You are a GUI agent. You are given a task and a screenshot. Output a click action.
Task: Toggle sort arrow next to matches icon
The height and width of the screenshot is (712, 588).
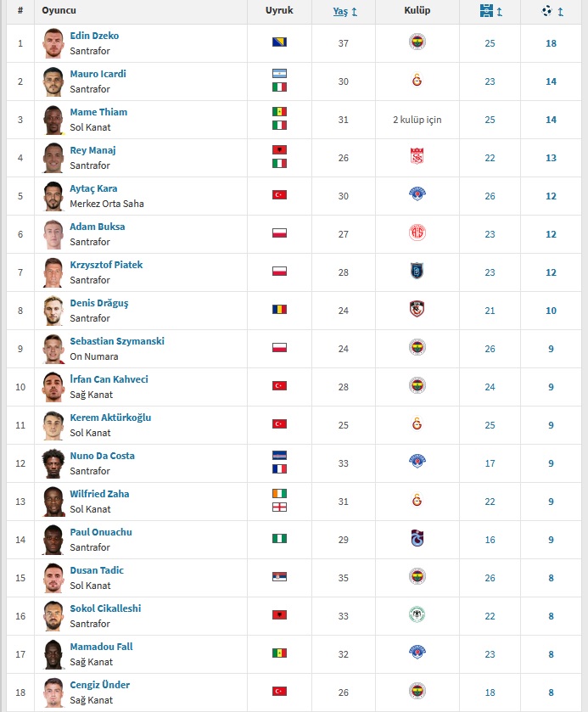click(500, 12)
